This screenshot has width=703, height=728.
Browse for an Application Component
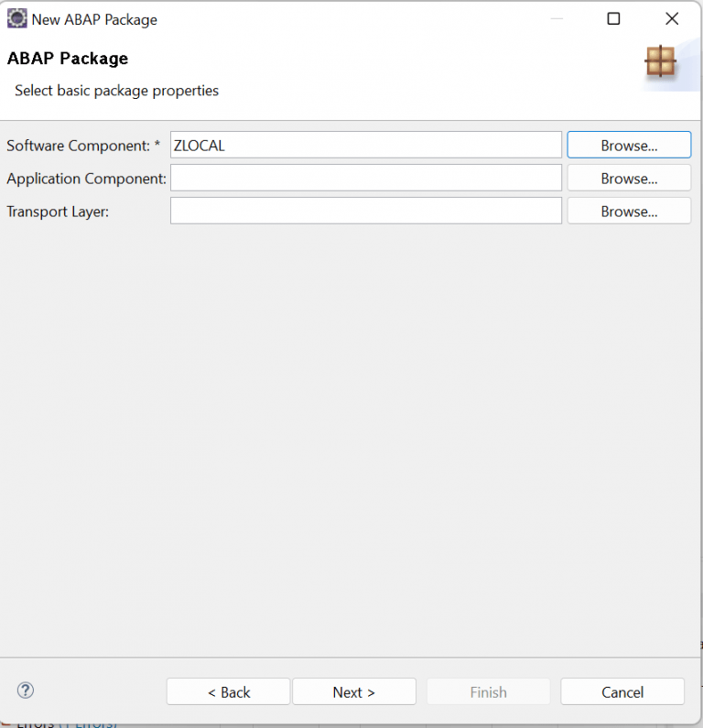click(629, 178)
